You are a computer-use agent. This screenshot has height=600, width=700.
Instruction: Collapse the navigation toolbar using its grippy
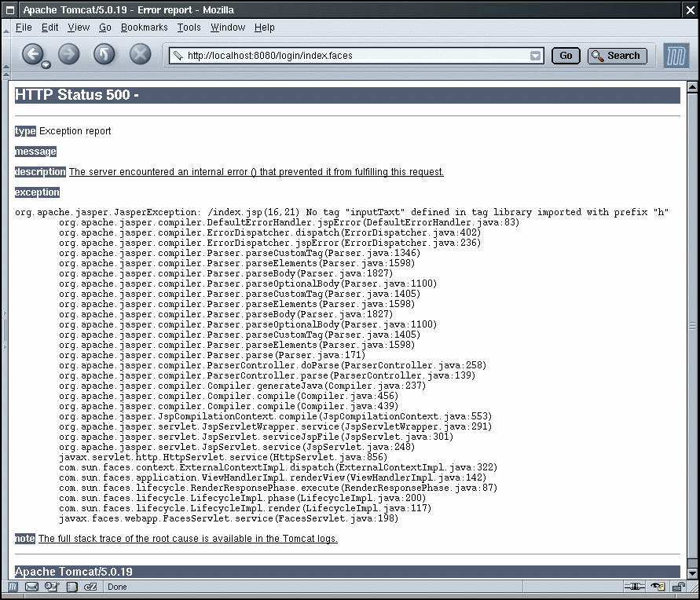(x=5, y=55)
